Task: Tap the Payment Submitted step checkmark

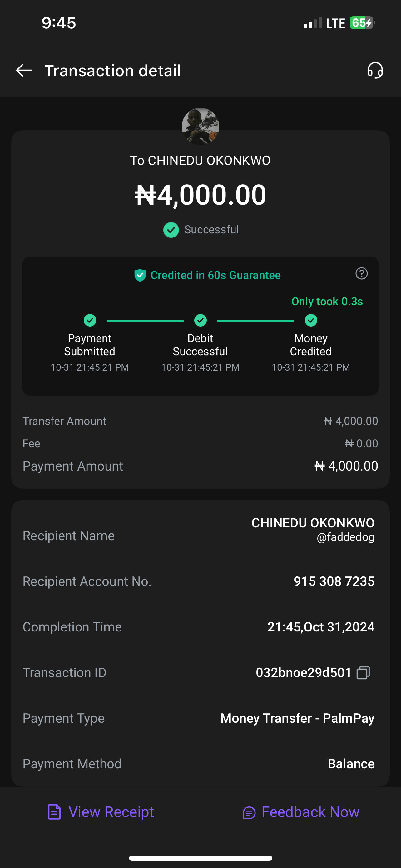Action: click(x=90, y=320)
